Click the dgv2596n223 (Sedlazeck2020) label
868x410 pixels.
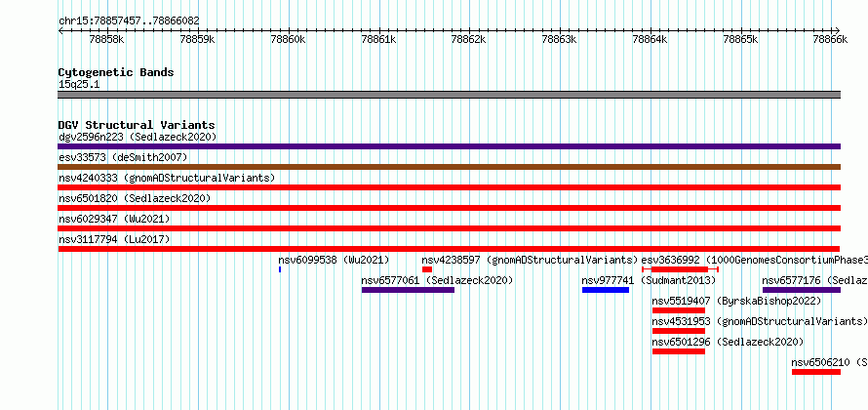tap(138, 137)
